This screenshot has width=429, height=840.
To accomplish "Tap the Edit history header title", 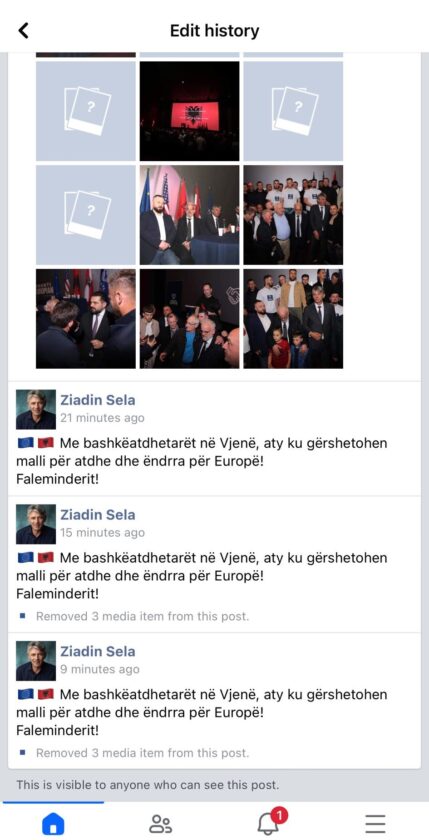I will point(214,31).
